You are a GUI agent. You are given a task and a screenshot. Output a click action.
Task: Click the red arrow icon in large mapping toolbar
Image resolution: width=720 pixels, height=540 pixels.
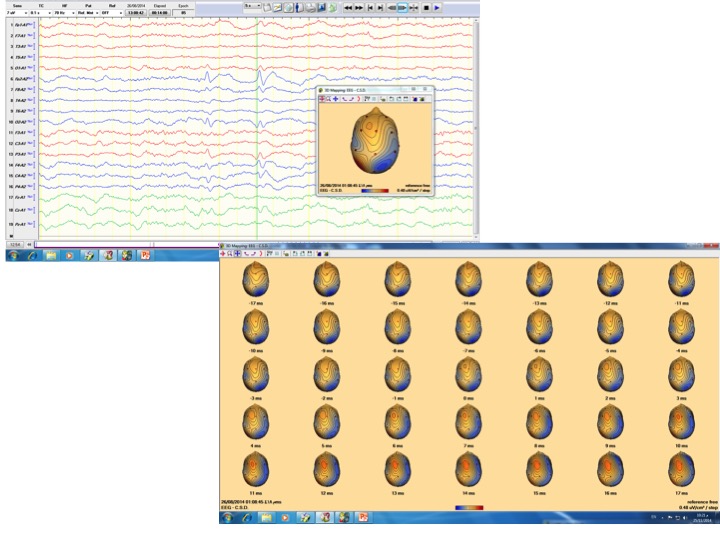(222, 253)
